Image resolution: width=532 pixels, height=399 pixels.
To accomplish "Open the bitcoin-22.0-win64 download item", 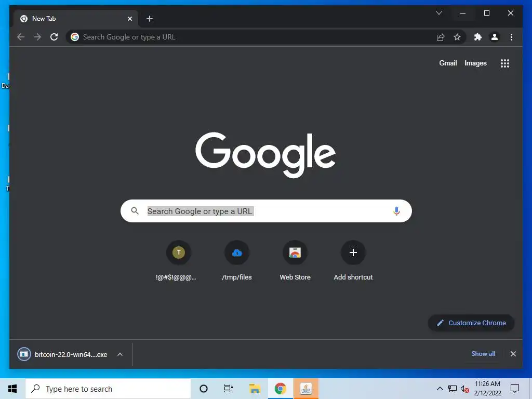I will [x=62, y=354].
